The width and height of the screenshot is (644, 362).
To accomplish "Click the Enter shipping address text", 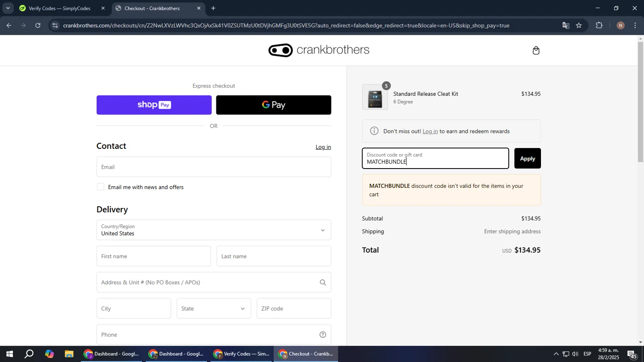I will click(x=512, y=232).
